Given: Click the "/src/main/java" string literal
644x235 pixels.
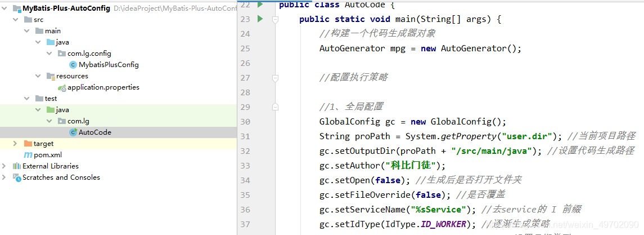Looking at the screenshot, I should pyautogui.click(x=491, y=151).
